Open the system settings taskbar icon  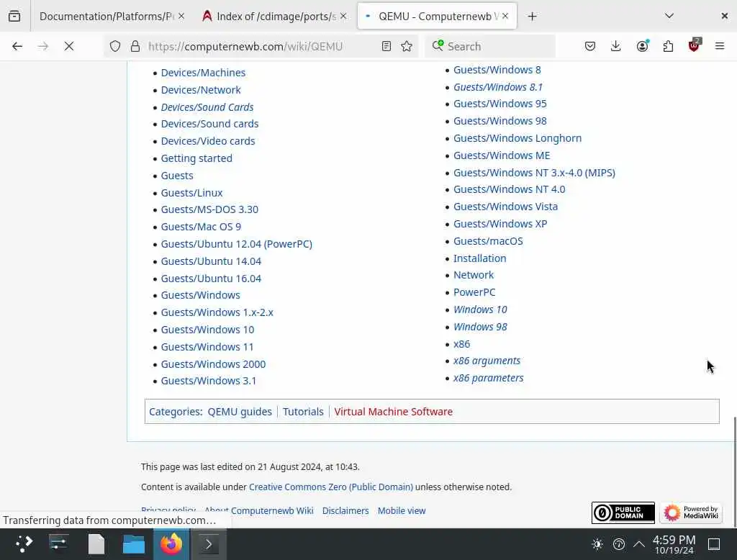(x=59, y=544)
